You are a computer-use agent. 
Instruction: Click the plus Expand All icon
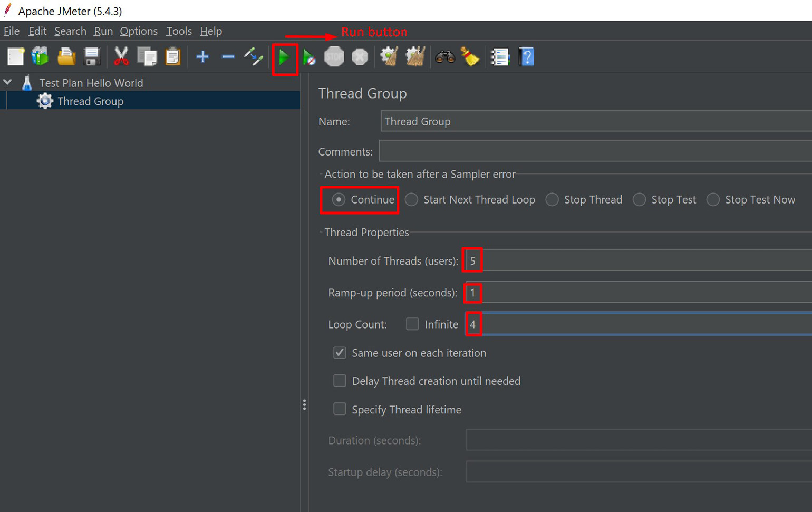coord(202,56)
